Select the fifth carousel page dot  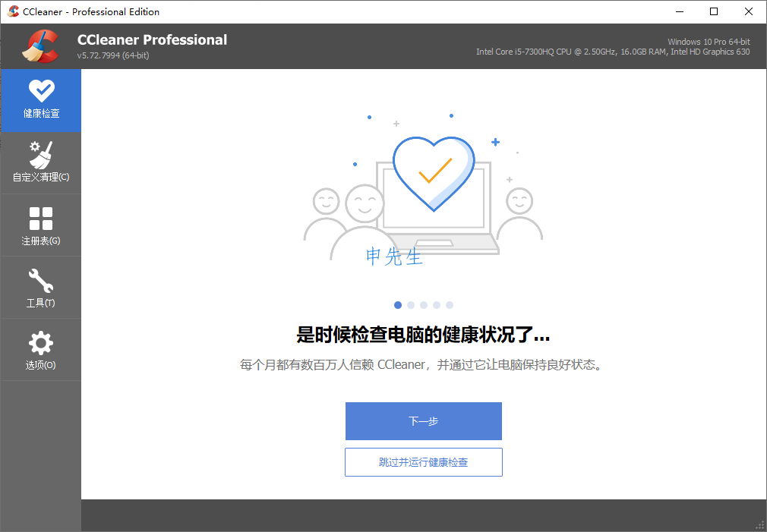tap(450, 305)
